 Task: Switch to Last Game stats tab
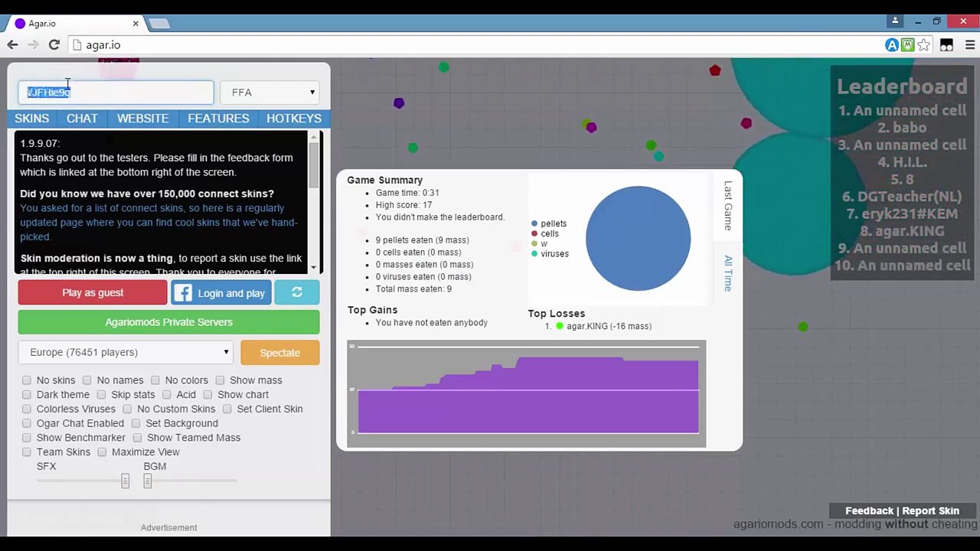728,206
